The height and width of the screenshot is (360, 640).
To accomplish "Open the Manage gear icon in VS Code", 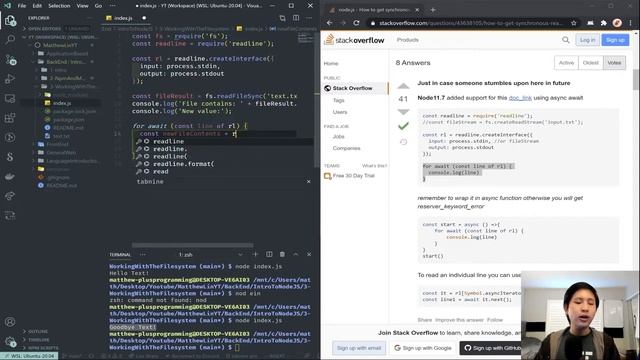I will point(10,341).
